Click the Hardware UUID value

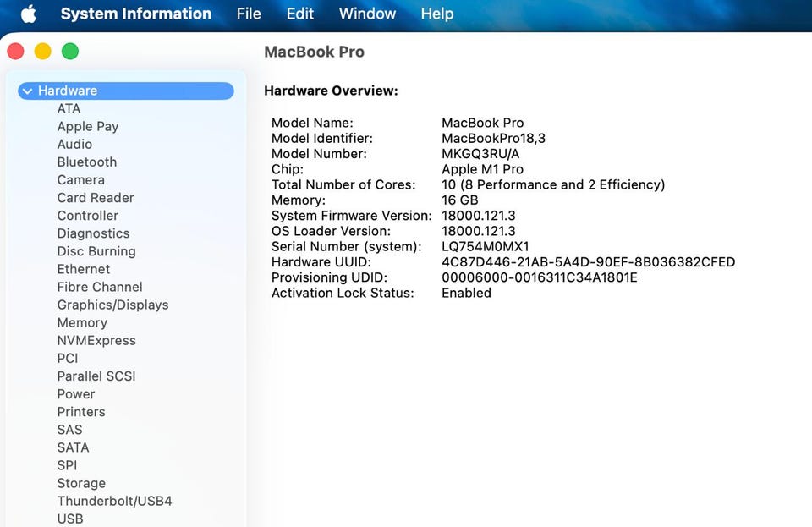click(589, 262)
